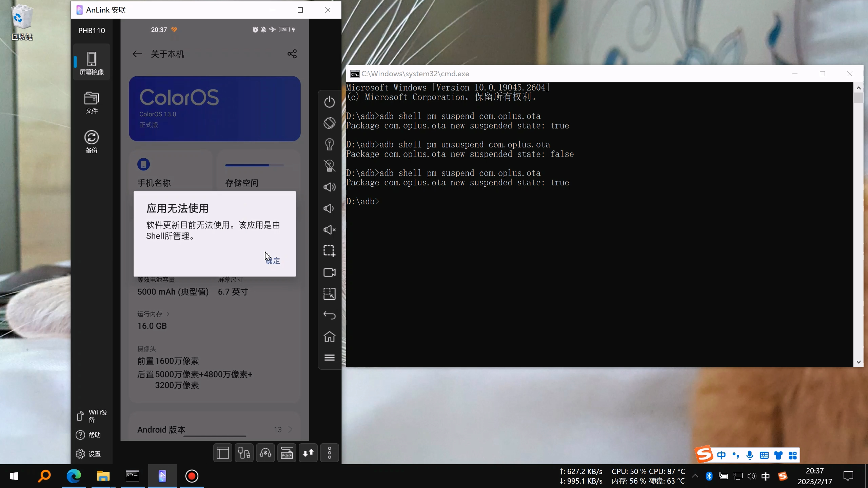The width and height of the screenshot is (868, 488).
Task: Open the Sogou toolbox grid icon
Action: coord(793,455)
